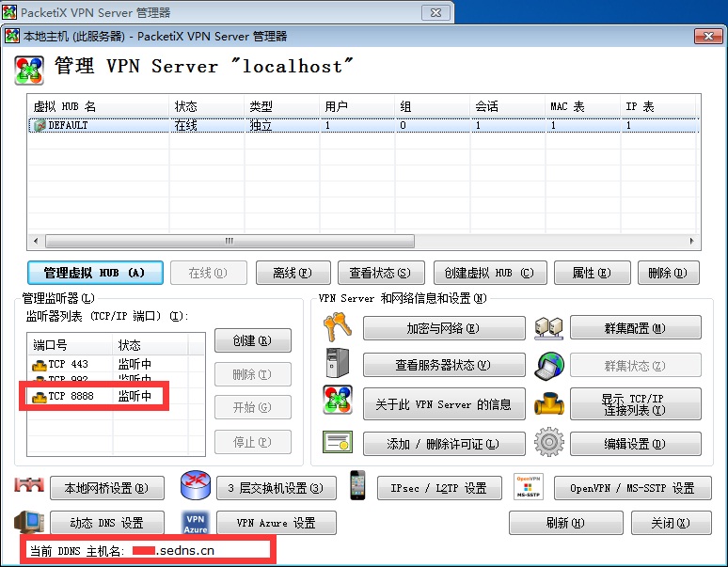Click the MAC 表 column header

[582, 106]
